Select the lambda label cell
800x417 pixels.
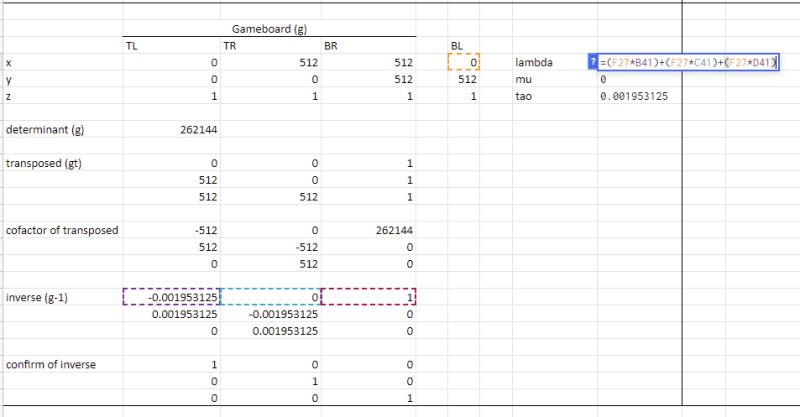tap(555, 62)
